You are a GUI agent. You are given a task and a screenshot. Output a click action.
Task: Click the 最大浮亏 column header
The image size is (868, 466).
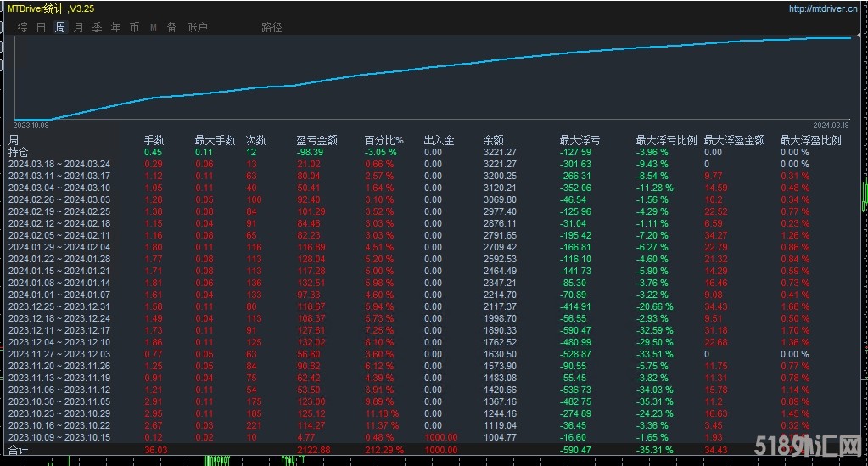click(580, 140)
